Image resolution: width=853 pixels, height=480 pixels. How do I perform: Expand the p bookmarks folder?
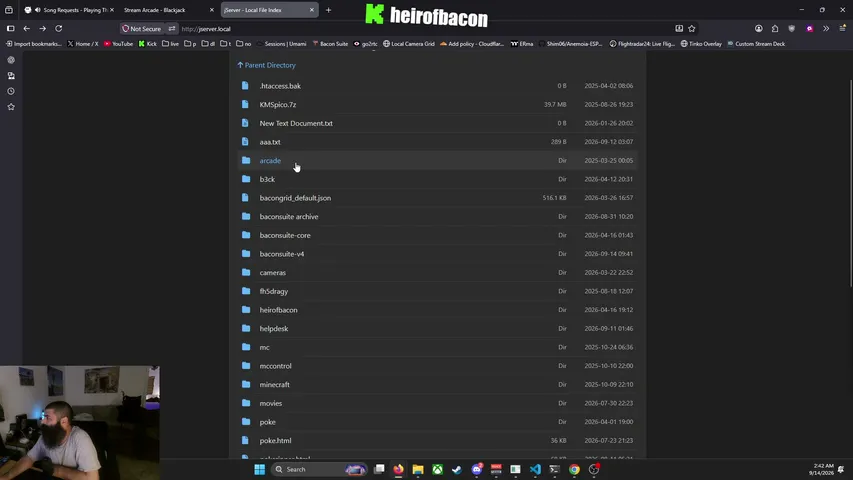click(190, 44)
